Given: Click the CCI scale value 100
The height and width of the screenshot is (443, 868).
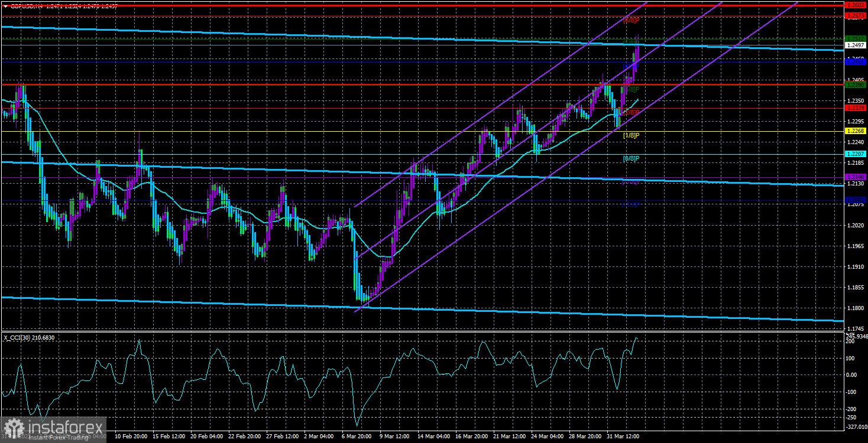Looking at the screenshot, I should coord(851,358).
